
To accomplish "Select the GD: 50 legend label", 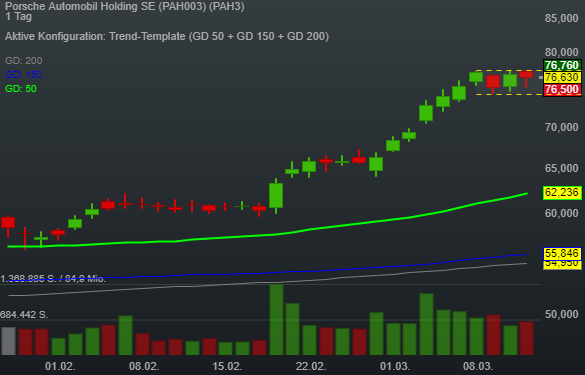I will pyautogui.click(x=21, y=89).
